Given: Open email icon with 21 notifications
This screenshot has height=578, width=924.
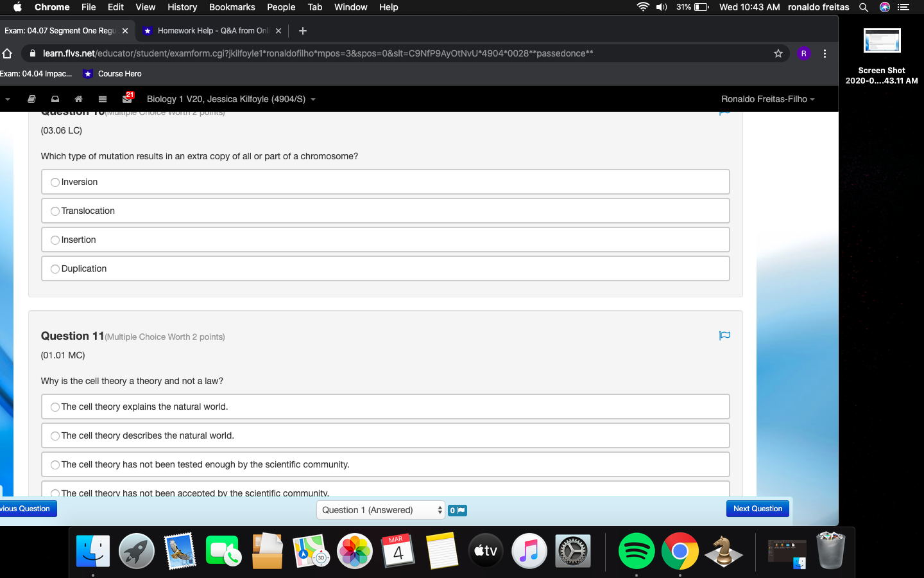Looking at the screenshot, I should (126, 99).
